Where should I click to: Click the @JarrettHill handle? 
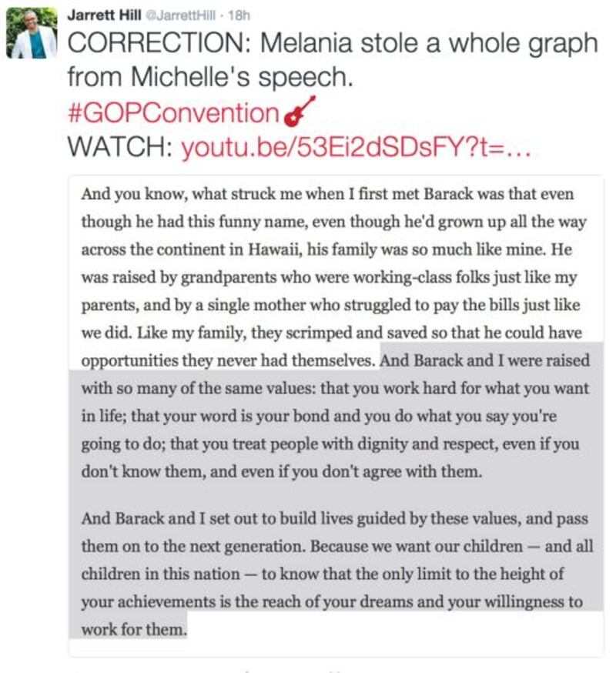[x=168, y=15]
